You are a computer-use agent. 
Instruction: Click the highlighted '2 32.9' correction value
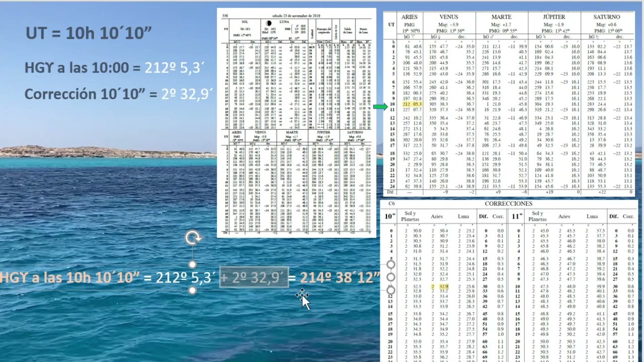[x=440, y=287]
